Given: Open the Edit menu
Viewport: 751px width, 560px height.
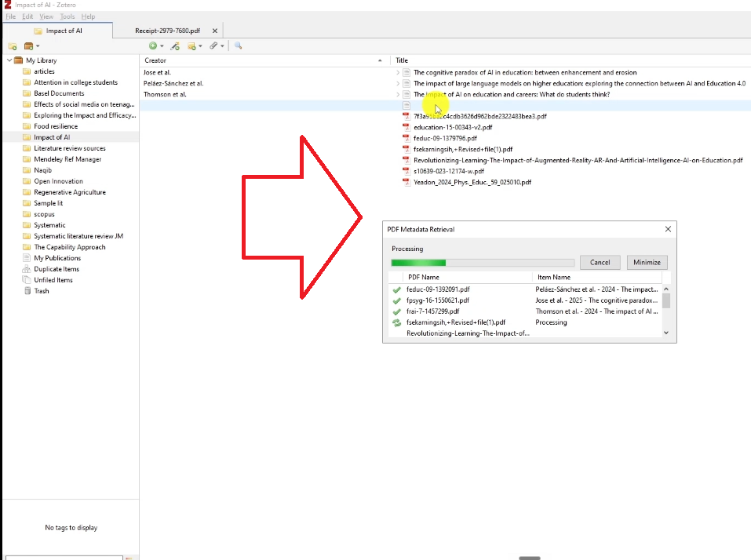Looking at the screenshot, I should click(x=27, y=16).
